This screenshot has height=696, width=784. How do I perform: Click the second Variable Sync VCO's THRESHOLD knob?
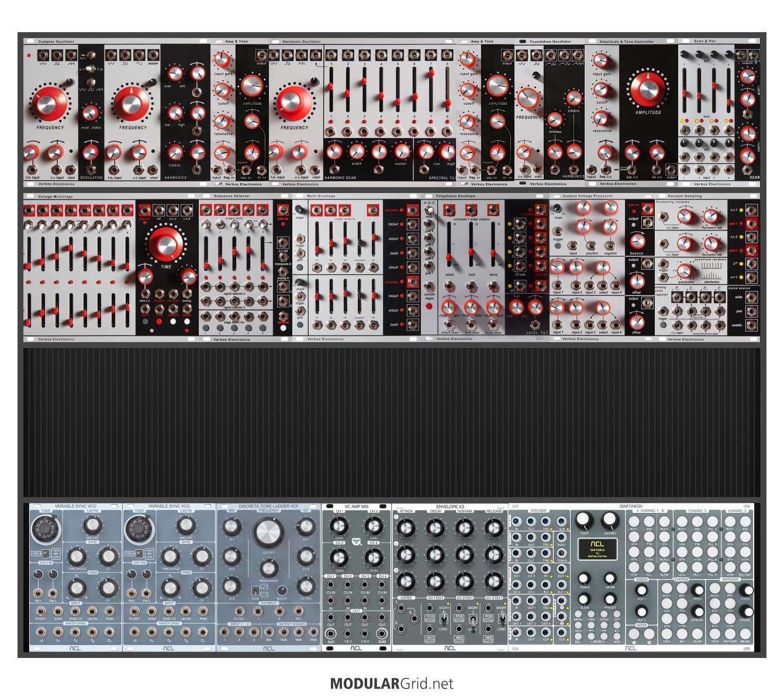[170, 556]
